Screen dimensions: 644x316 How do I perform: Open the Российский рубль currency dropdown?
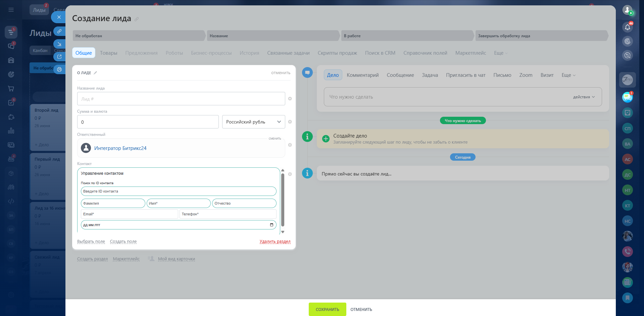click(x=253, y=122)
